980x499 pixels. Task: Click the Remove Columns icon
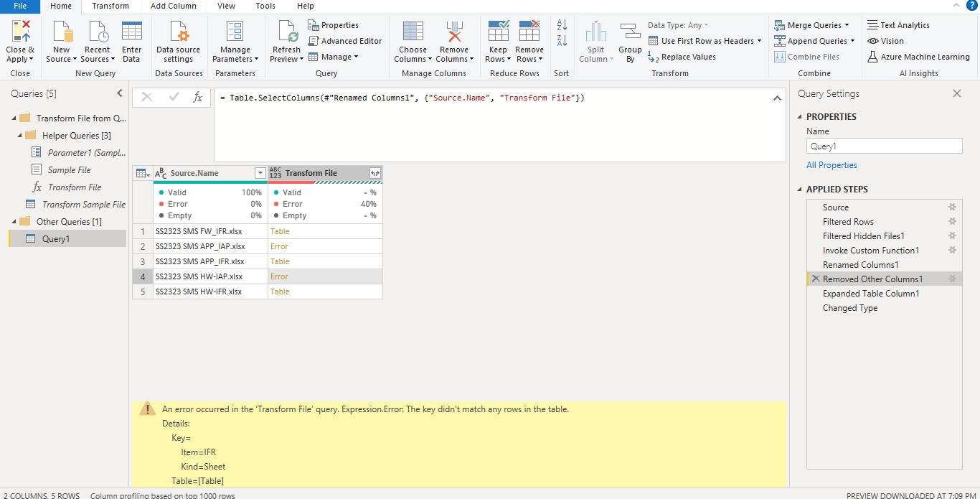(x=453, y=32)
